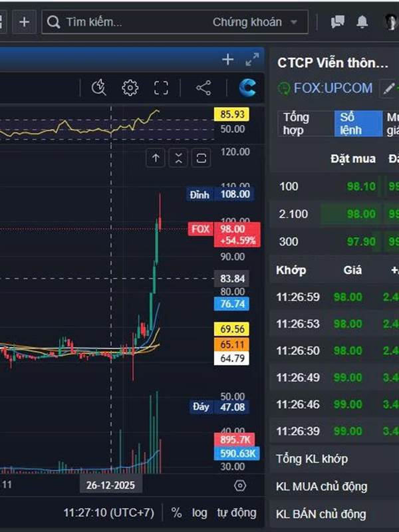Toggle log scale on price axis
Screen dimensions: 399x532
pyautogui.click(x=199, y=513)
